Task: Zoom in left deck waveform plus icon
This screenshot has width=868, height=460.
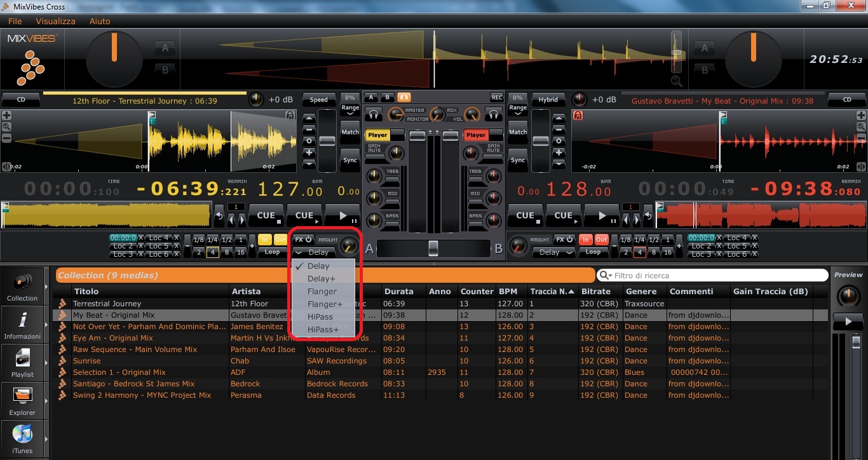Action: [6, 116]
